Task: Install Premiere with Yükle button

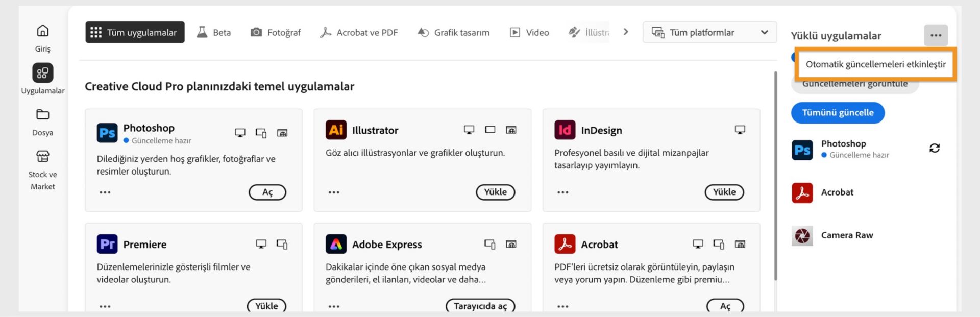Action: (266, 306)
